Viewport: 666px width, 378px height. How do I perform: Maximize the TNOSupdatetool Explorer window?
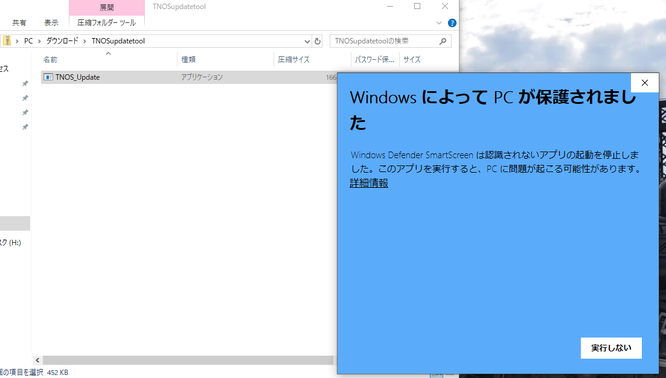pos(417,6)
